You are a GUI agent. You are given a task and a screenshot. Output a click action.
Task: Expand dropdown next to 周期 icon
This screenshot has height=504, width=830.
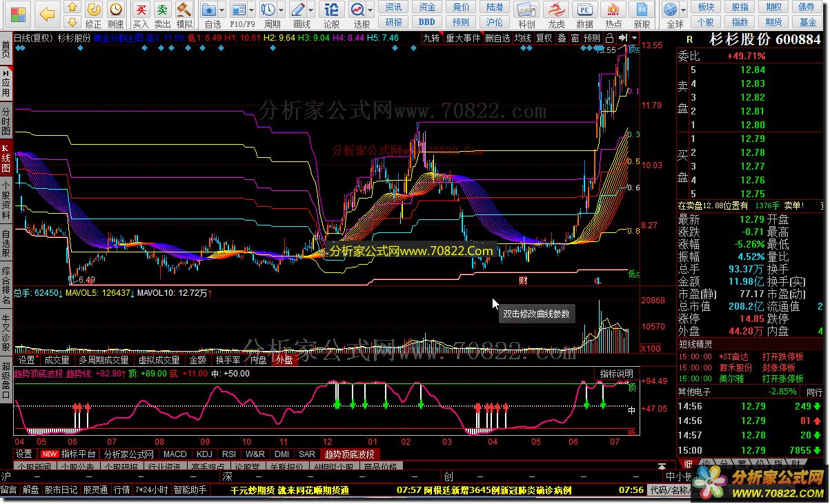tap(281, 10)
